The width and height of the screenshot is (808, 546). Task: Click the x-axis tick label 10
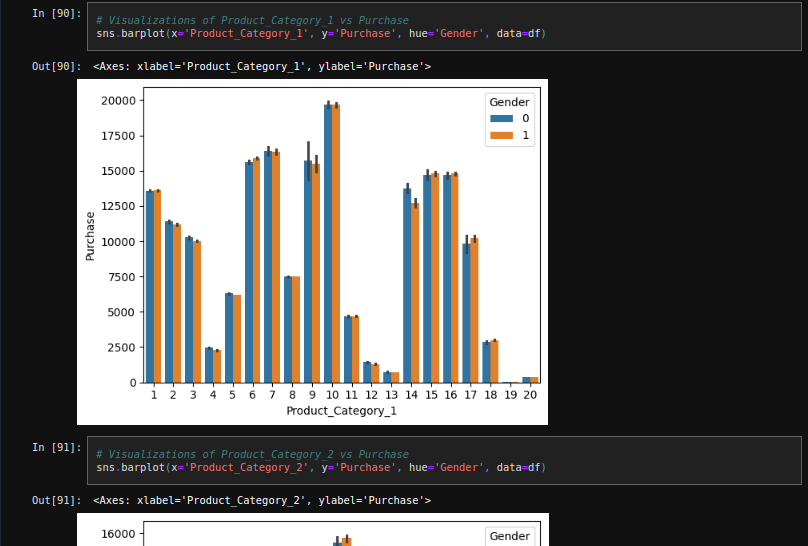coord(332,395)
